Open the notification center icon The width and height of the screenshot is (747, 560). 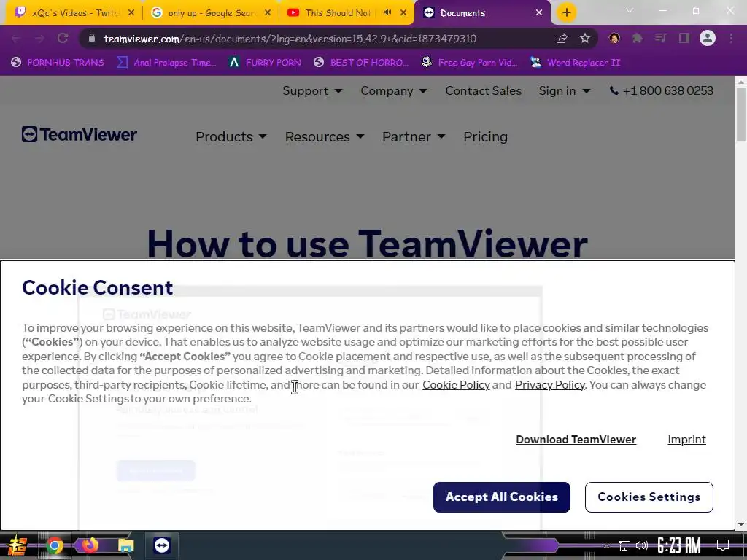click(723, 545)
